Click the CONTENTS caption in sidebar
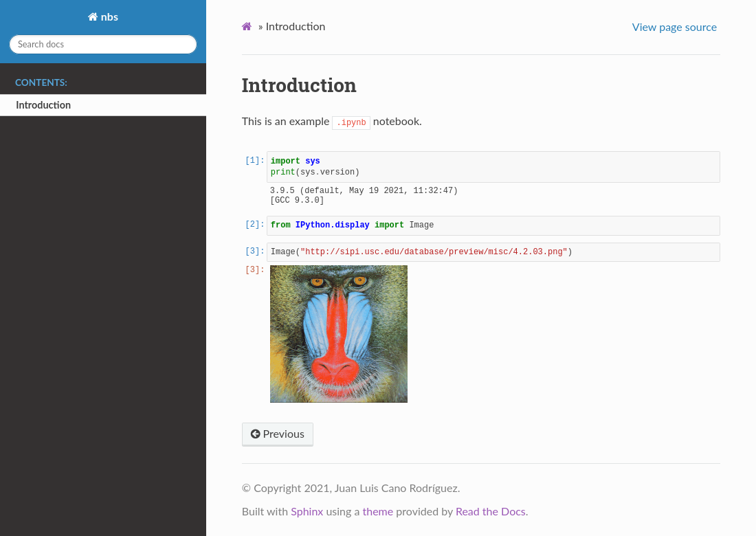756x536 pixels. [x=41, y=82]
